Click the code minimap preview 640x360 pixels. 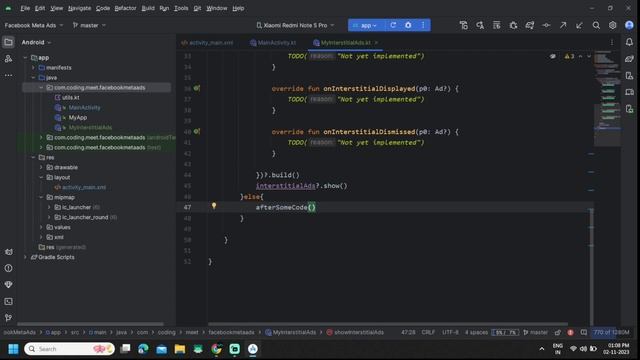pos(607,98)
